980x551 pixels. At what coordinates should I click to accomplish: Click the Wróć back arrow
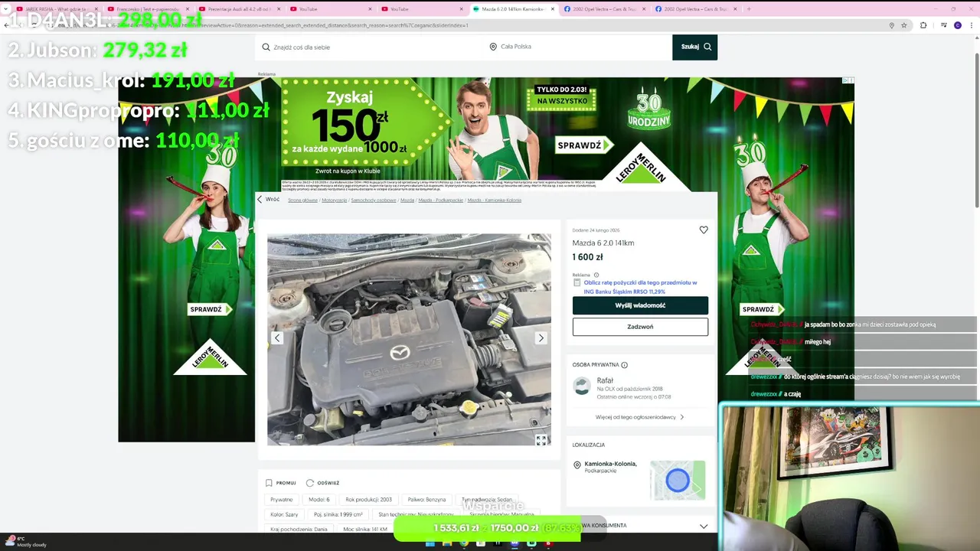[260, 199]
